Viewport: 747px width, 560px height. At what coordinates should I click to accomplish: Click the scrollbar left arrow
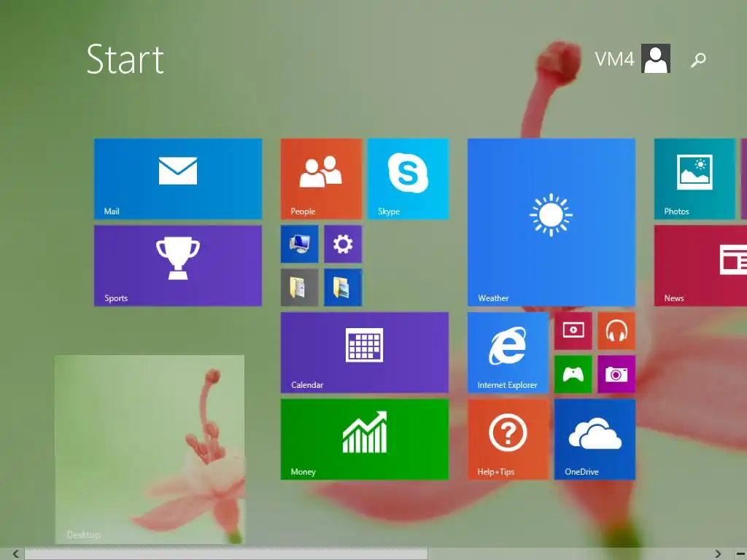click(15, 554)
